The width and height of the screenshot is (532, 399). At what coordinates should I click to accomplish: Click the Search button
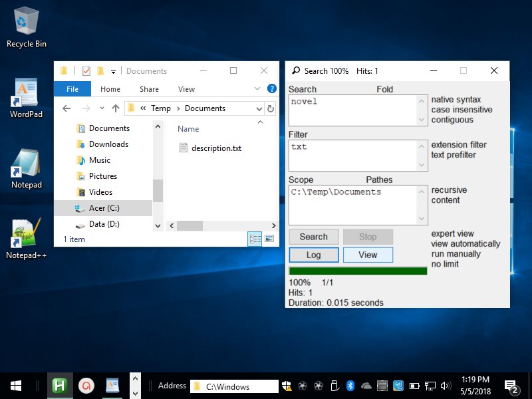click(x=313, y=237)
